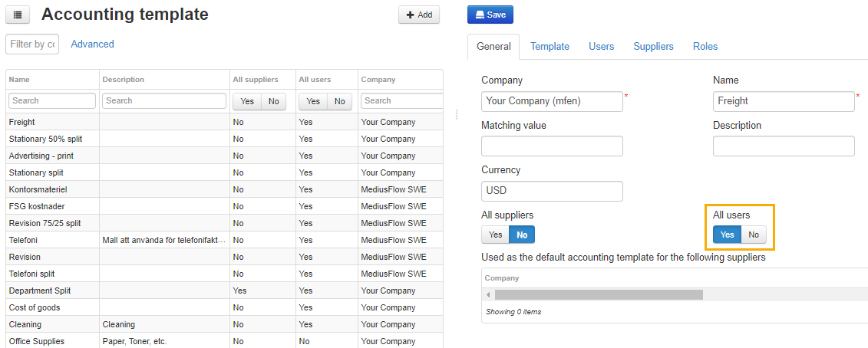Filter All suppliers column by Yes
Image resolution: width=868 pixels, height=348 pixels.
(x=247, y=101)
